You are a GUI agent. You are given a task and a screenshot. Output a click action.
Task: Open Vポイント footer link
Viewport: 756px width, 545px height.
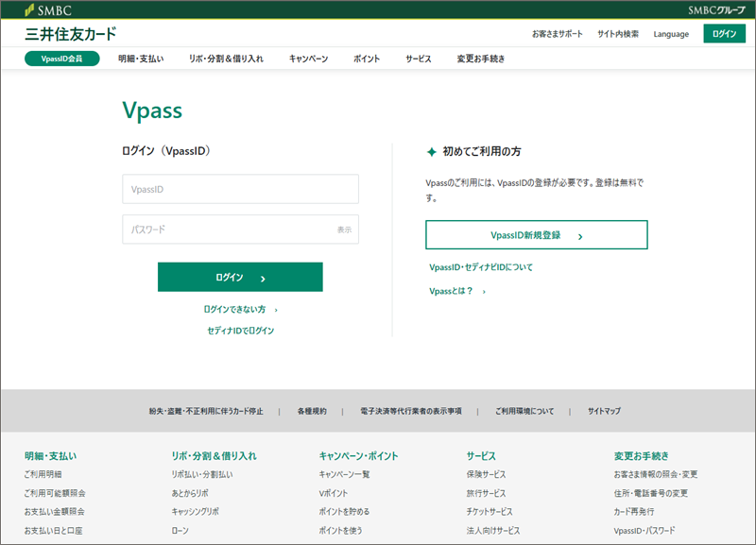(333, 493)
